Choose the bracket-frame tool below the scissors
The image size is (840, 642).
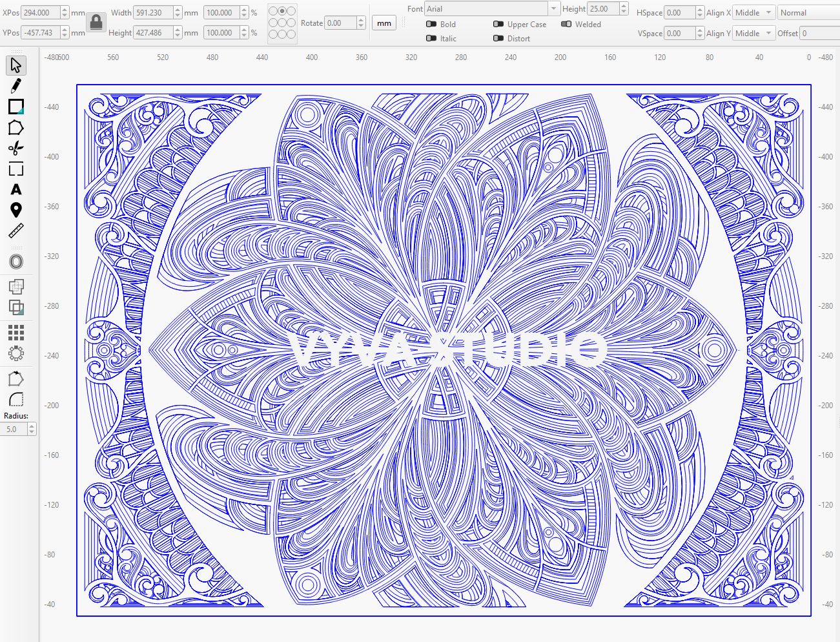pos(16,169)
